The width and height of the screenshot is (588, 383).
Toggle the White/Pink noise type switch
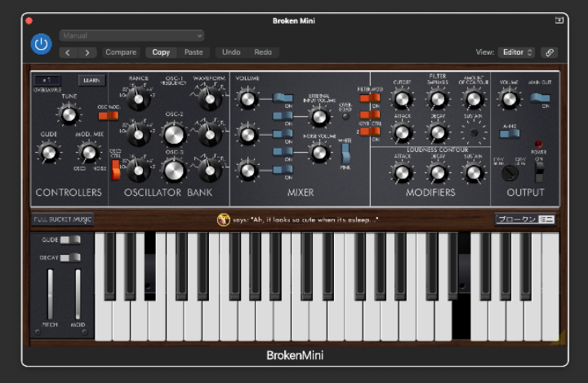click(345, 154)
